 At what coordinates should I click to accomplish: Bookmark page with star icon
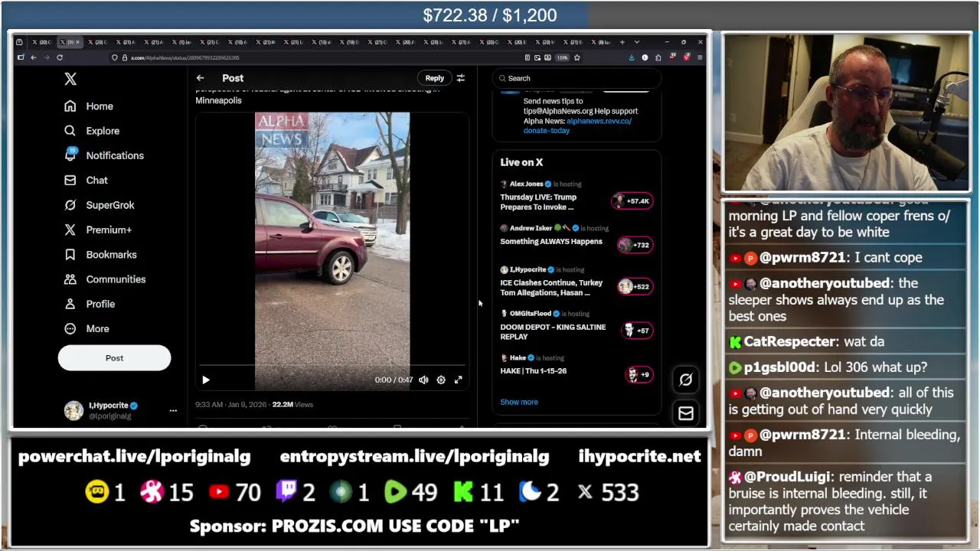[x=577, y=57]
